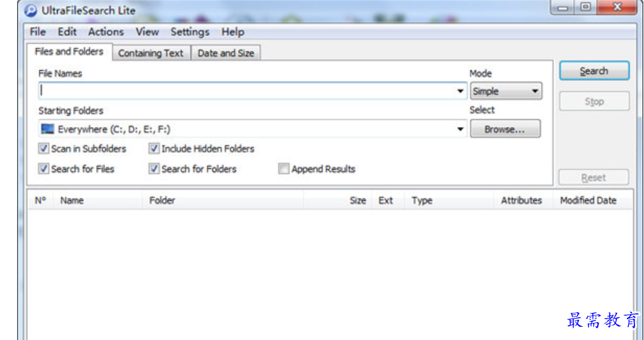Sort results by the Size column header
644x340 pixels.
click(x=338, y=200)
